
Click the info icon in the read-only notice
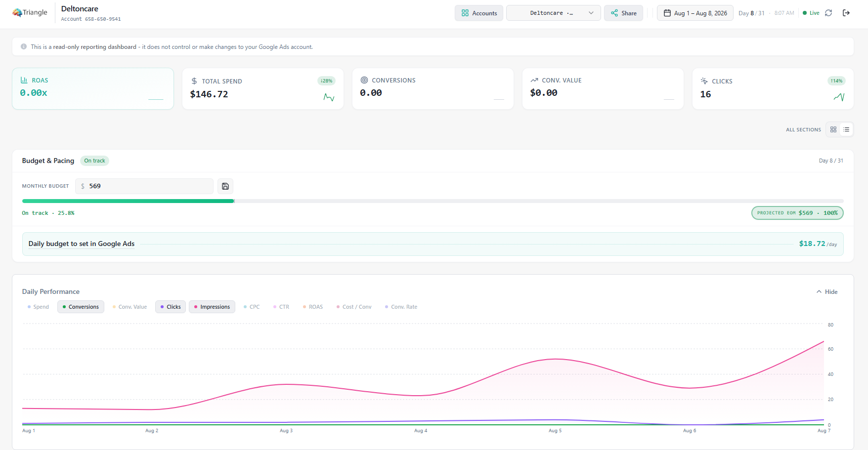tap(24, 46)
